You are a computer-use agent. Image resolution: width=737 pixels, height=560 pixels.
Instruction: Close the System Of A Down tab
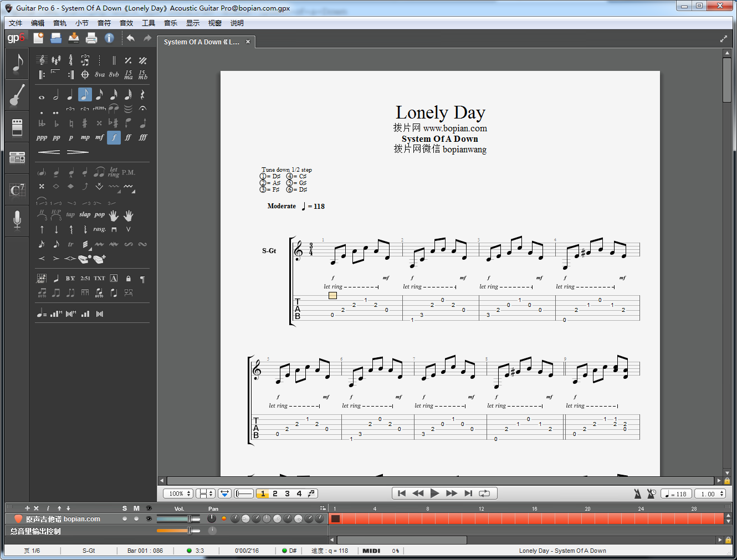point(248,42)
